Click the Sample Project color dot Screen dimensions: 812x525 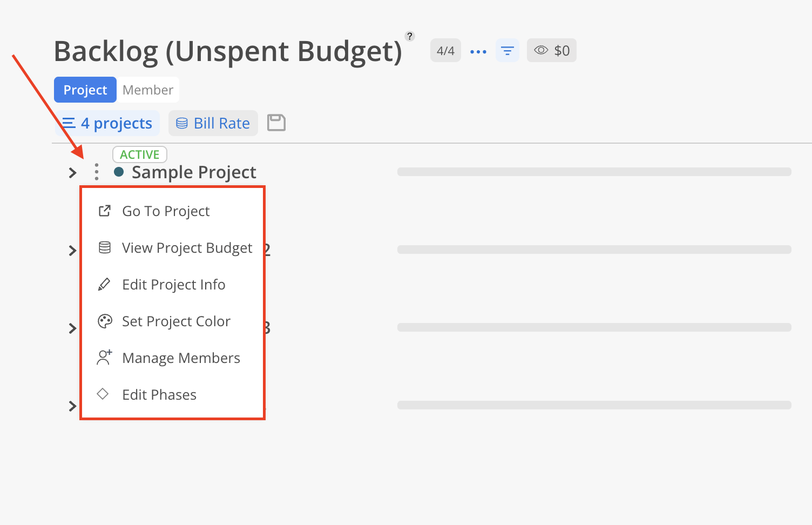[x=119, y=172]
